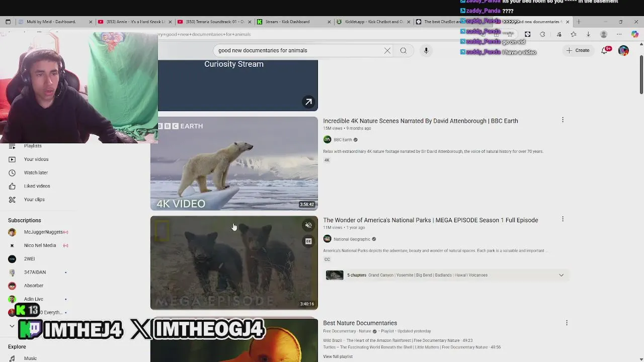Click the magnifier search button
Screen dimensions: 644x362
(x=404, y=50)
